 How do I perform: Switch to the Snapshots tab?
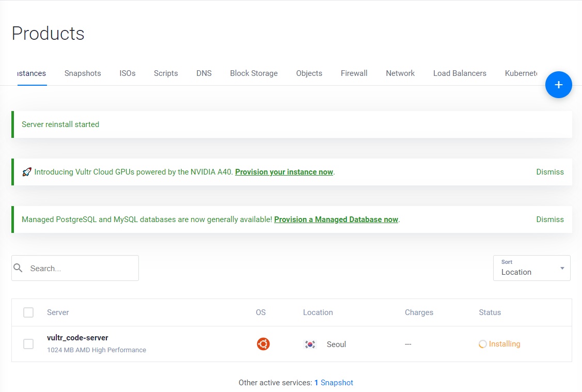(x=83, y=73)
